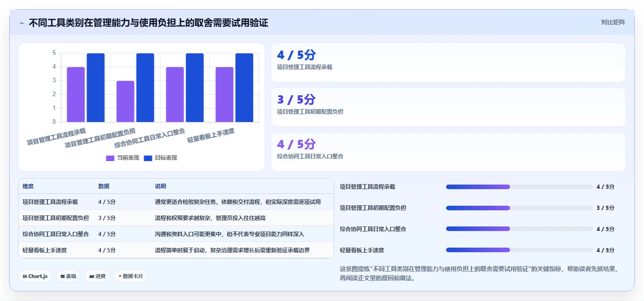Click the blue target bar for 轻量看板上手速度
This screenshot has height=301, width=644.
tap(244, 88)
